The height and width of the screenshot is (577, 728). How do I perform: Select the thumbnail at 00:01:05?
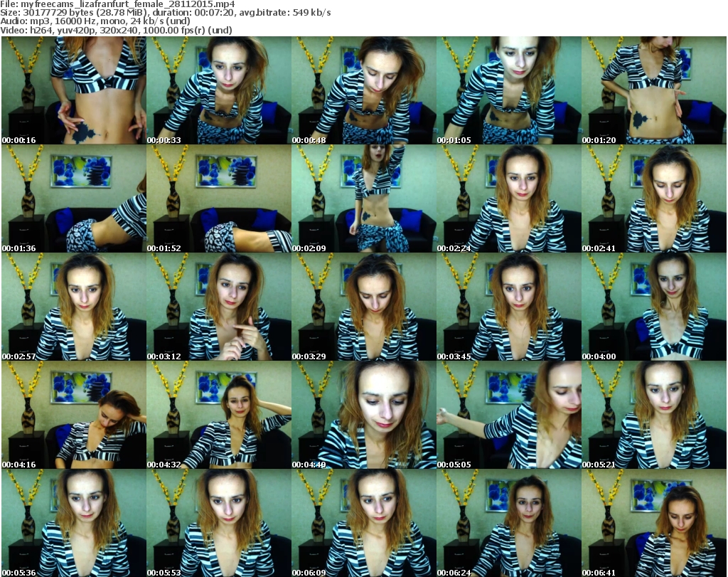click(x=508, y=90)
